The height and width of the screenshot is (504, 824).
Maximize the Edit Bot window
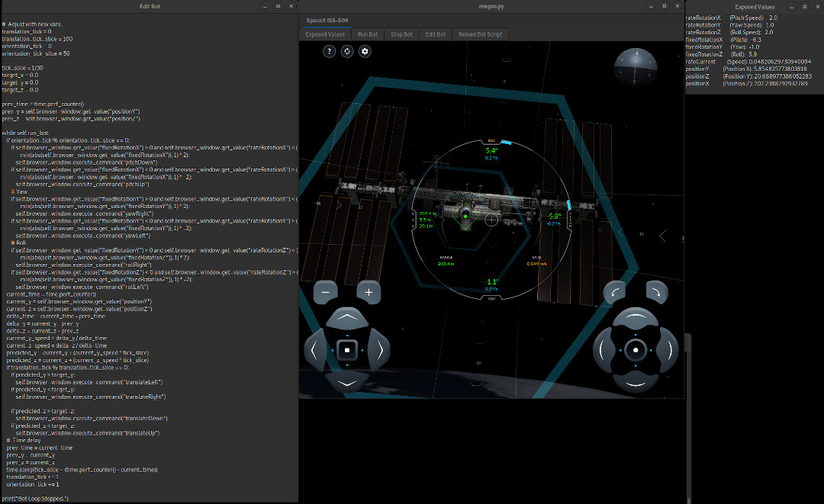click(278, 6)
